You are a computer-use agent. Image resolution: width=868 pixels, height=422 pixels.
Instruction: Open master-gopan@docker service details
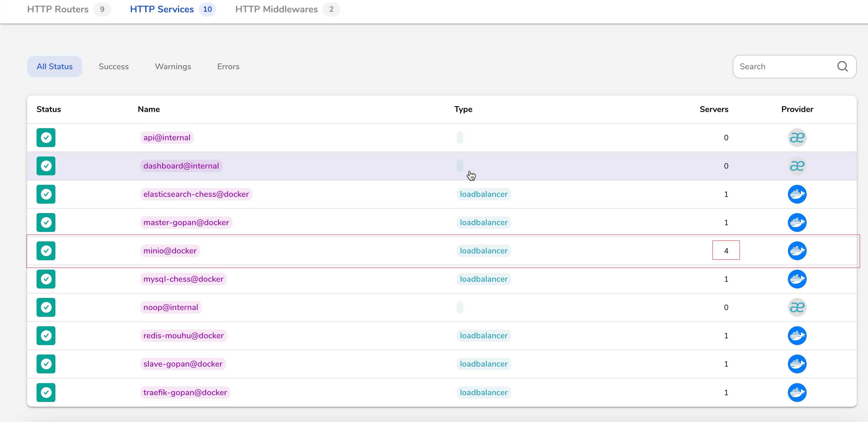click(186, 222)
